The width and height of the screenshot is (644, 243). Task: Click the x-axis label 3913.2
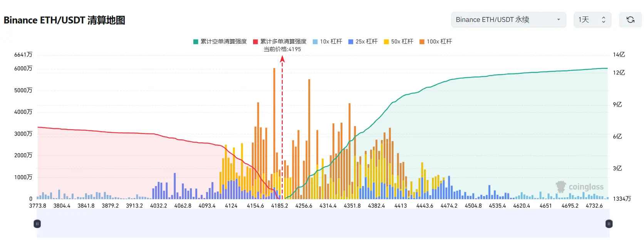(x=134, y=206)
